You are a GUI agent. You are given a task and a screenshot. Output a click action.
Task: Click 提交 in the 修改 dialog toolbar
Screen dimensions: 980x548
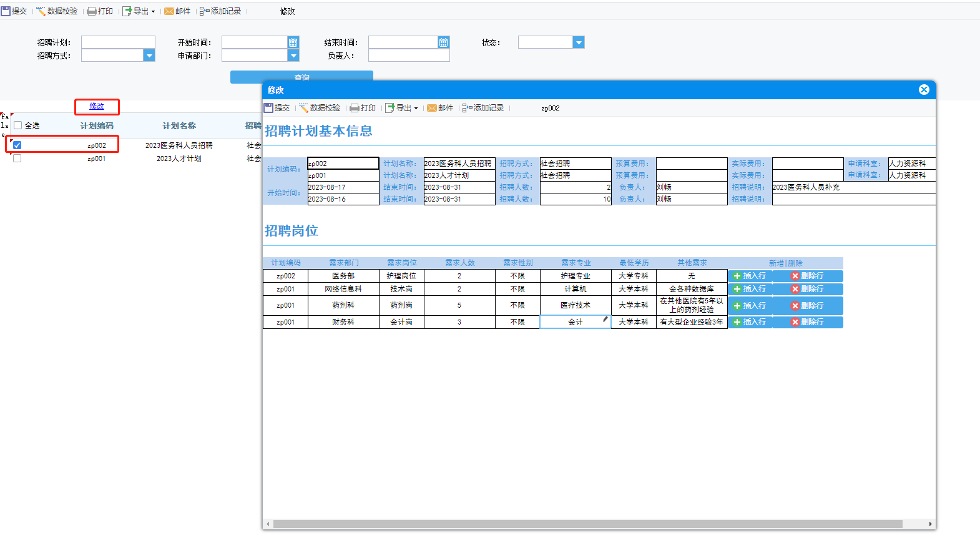point(277,108)
